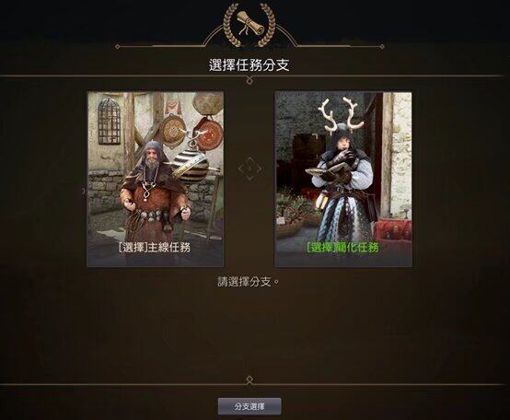Choose the bearded merchant main quest card
Image resolution: width=510 pixels, height=420 pixels.
click(x=156, y=180)
